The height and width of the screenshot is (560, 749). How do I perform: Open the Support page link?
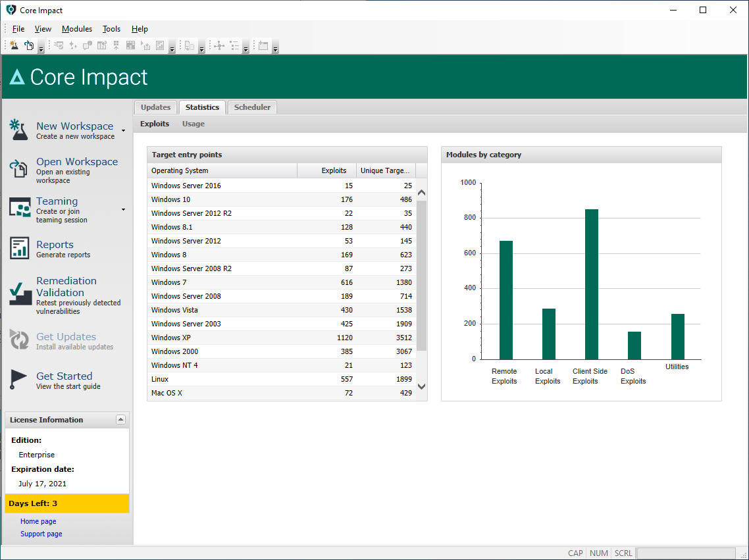click(41, 534)
